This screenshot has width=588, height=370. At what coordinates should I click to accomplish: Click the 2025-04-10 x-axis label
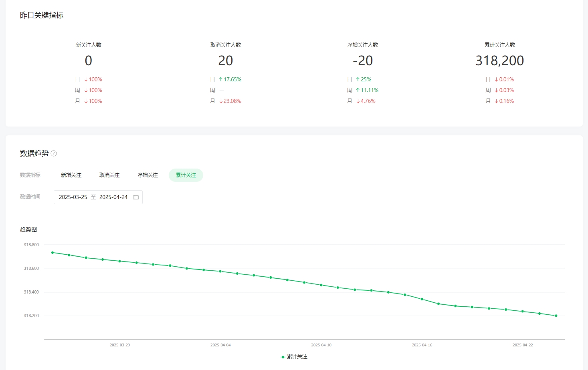coord(321,345)
